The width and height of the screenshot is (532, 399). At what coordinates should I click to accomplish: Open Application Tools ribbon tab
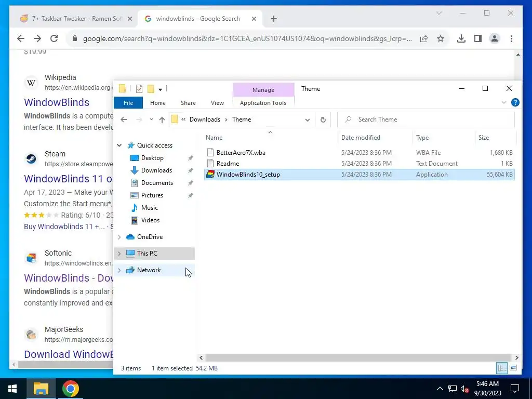(x=263, y=103)
